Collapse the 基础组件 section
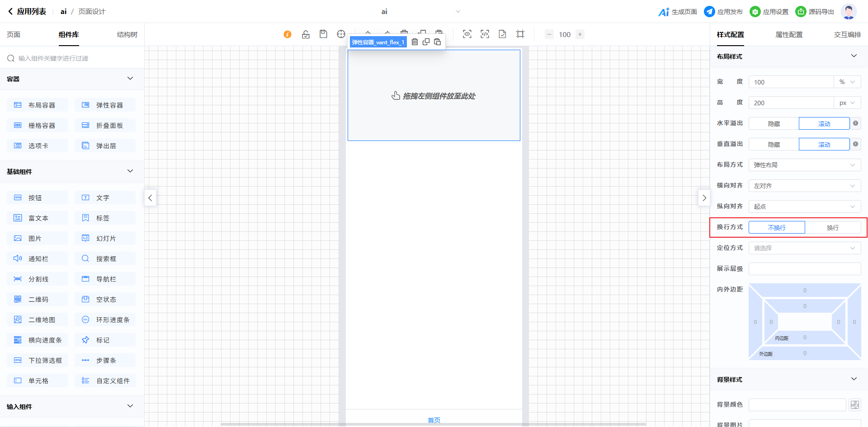 [x=130, y=171]
